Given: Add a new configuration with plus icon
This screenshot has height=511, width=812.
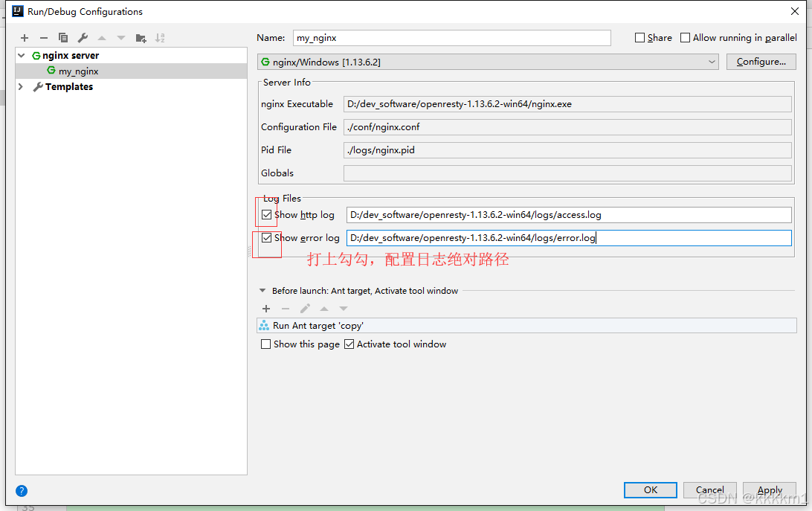Looking at the screenshot, I should (25, 38).
